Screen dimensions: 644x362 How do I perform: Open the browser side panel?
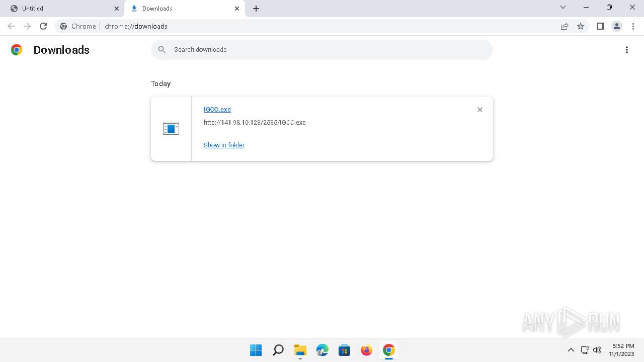click(600, 26)
